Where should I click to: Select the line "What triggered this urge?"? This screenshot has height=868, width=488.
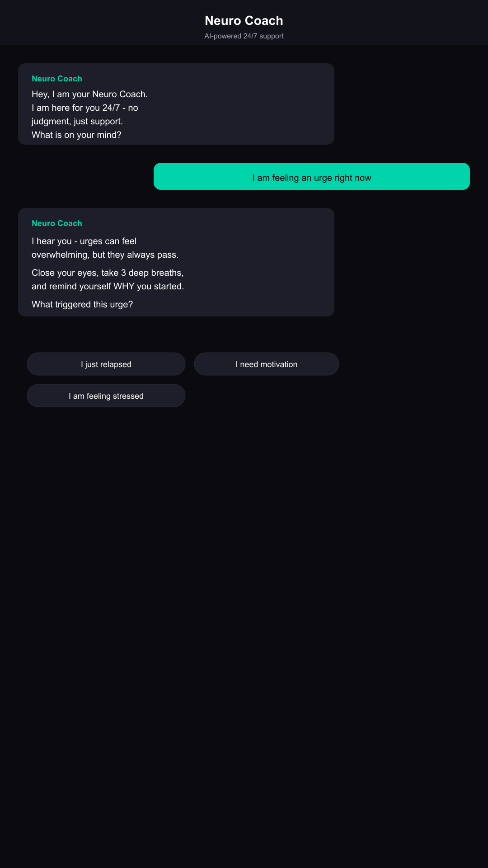(x=82, y=304)
